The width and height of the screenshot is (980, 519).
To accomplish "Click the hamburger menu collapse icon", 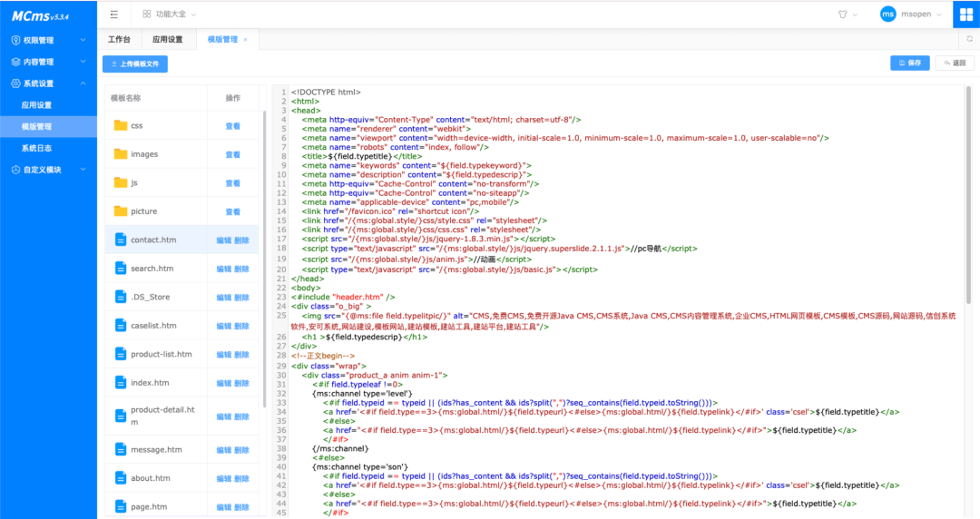I will coord(113,14).
